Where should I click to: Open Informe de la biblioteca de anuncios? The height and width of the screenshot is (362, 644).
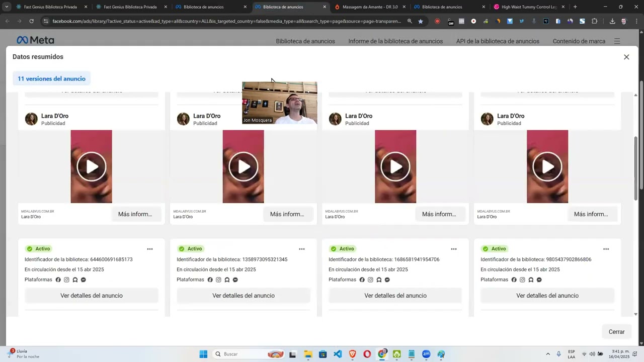pos(395,41)
